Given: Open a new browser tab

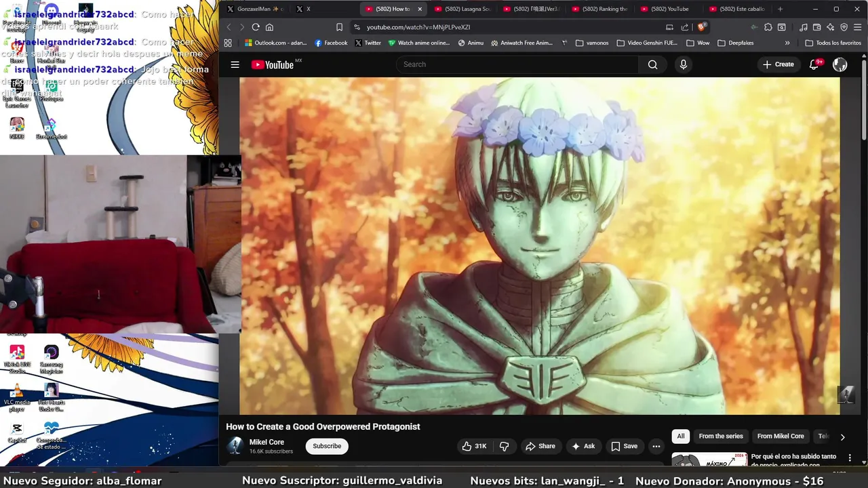Looking at the screenshot, I should (780, 9).
